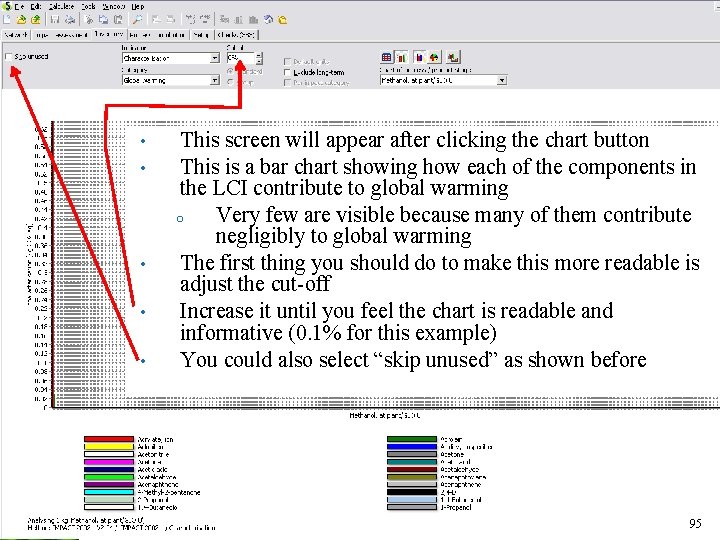Expand the Methanol, at plant process dropdown
The height and width of the screenshot is (540, 720).
click(444, 80)
